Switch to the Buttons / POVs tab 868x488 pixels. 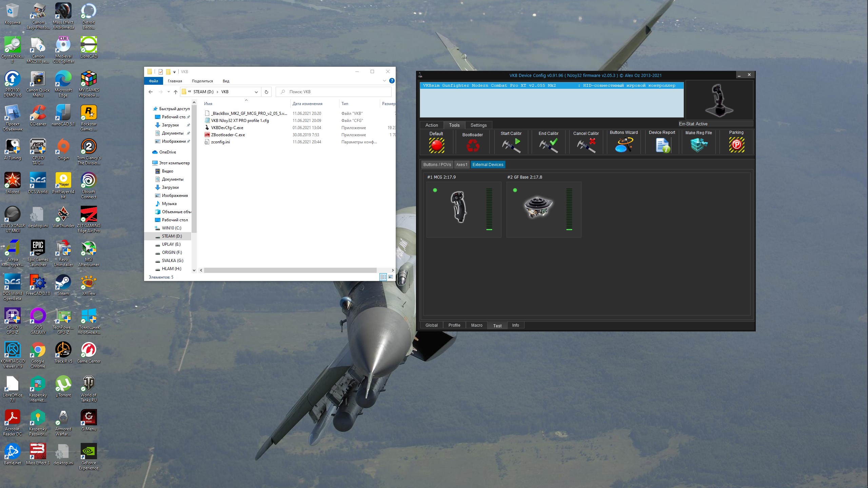click(437, 165)
